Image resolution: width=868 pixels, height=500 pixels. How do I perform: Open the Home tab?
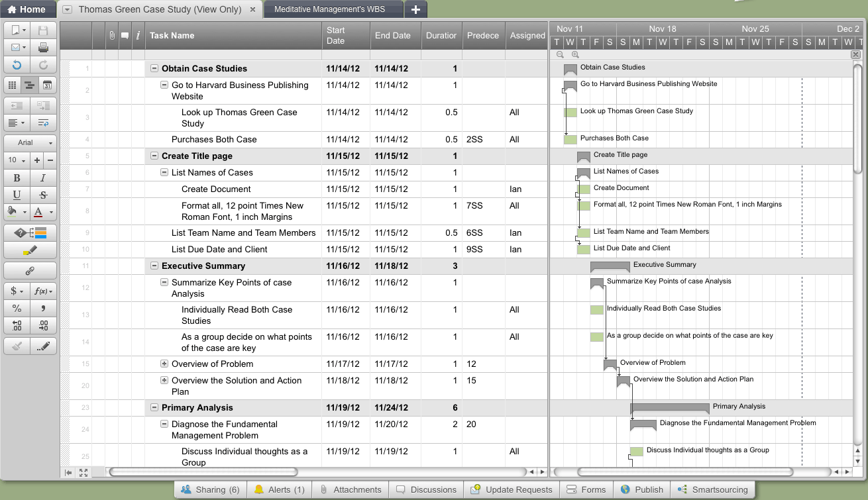click(x=27, y=9)
